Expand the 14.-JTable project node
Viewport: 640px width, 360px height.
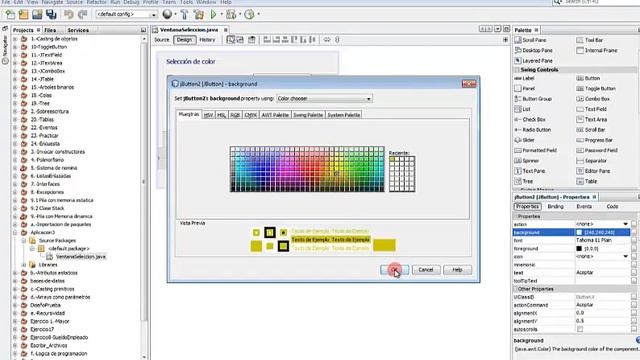[x=15, y=79]
